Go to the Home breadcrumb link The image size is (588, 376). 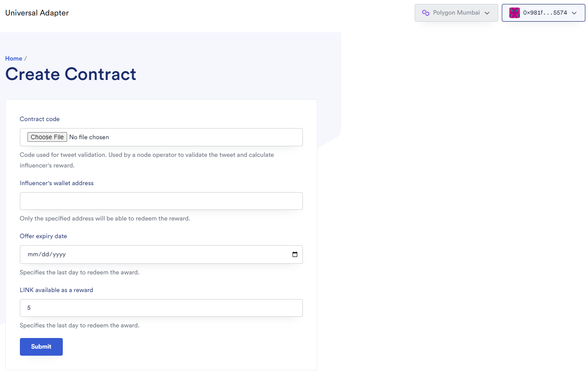click(14, 58)
